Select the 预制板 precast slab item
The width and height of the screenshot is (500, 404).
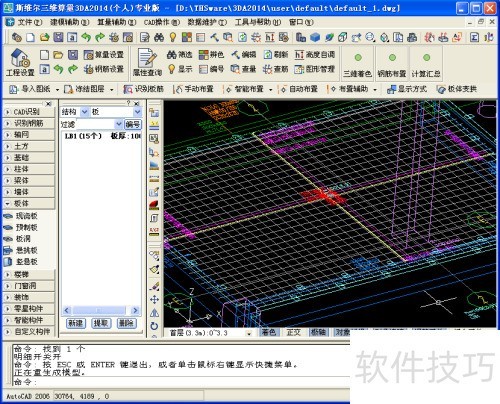tap(21, 227)
